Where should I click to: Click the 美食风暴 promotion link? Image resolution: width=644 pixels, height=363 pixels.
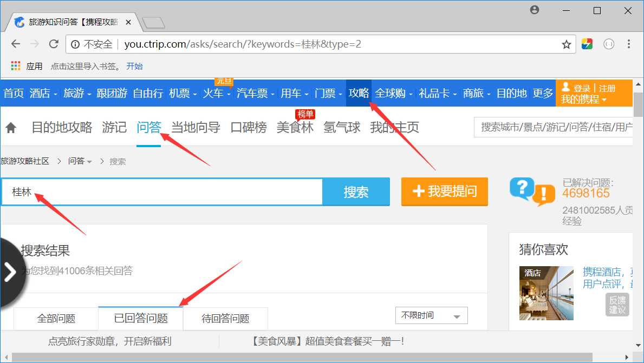pyautogui.click(x=327, y=341)
